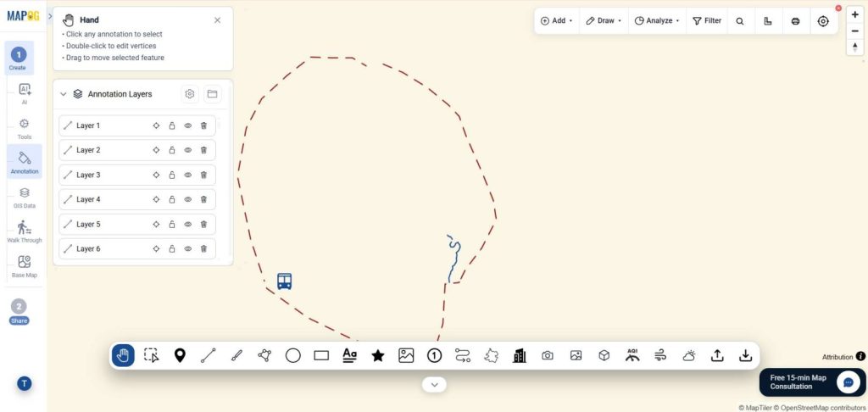Collapse the Annotation Layers panel

coord(63,94)
